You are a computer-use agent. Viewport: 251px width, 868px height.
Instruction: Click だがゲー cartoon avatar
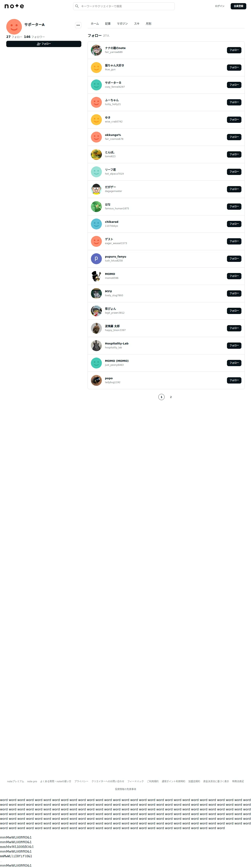point(96,189)
